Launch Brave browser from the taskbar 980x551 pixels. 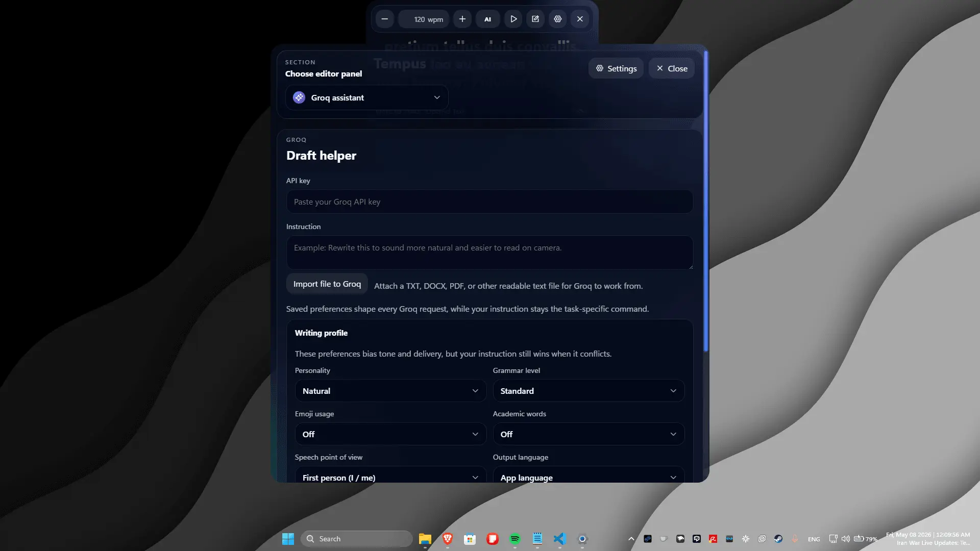(x=448, y=539)
